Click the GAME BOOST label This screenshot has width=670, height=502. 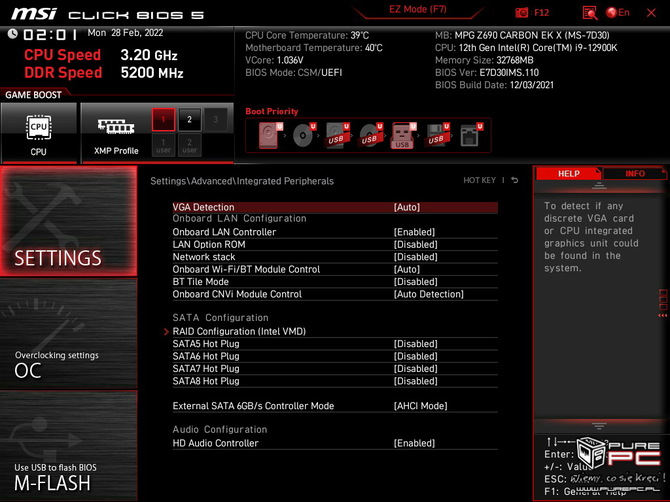coord(33,95)
